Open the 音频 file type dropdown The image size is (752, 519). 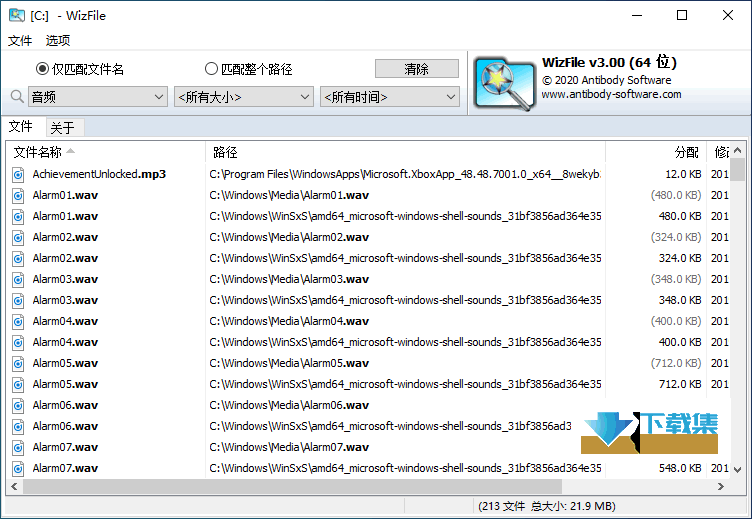(97, 97)
